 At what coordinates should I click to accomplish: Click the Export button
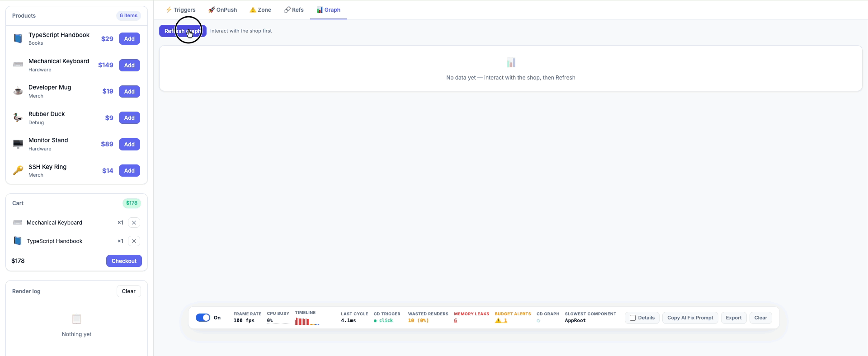[734, 318]
